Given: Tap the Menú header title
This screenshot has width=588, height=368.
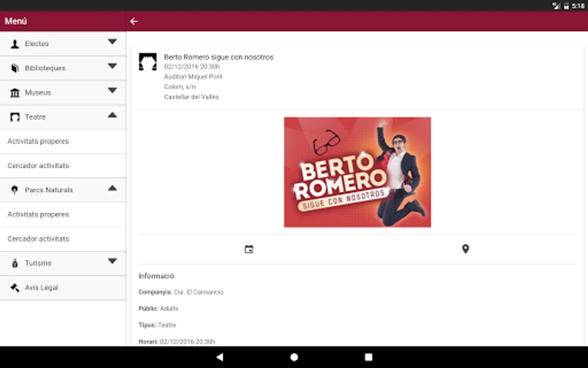Looking at the screenshot, I should pos(16,21).
